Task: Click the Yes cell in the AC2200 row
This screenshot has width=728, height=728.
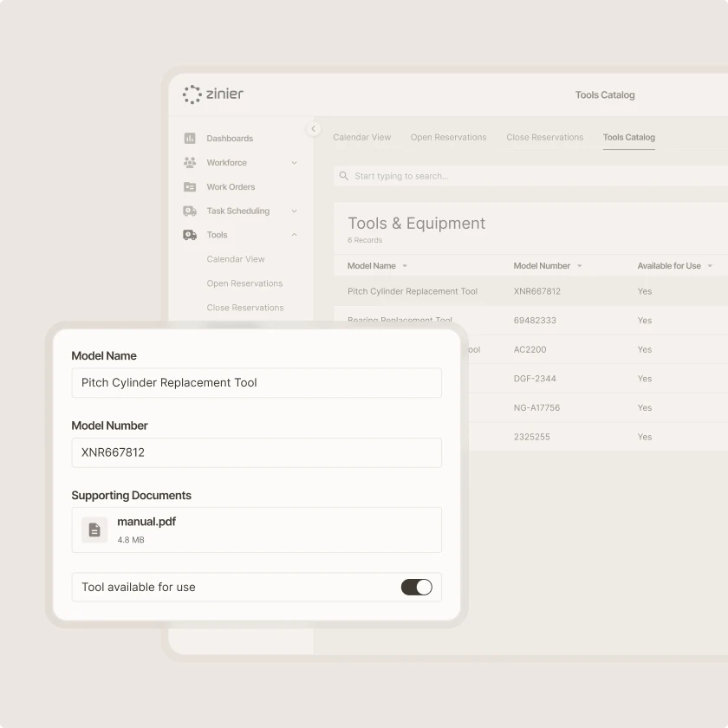Action: 645,349
